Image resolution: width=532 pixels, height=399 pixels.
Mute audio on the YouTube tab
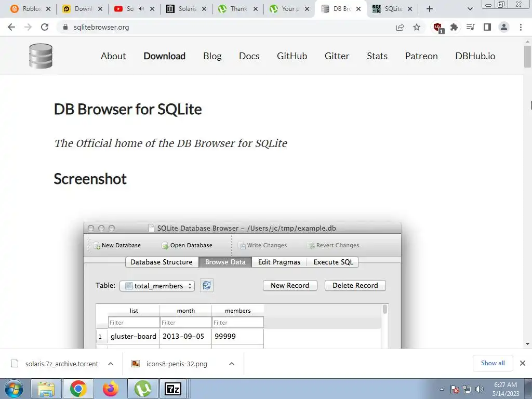coord(141,9)
